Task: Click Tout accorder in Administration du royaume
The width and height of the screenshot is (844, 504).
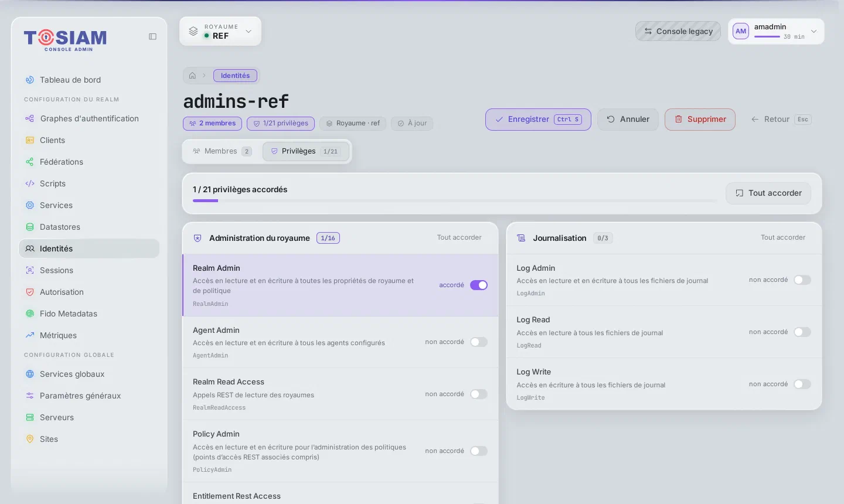Action: tap(459, 238)
